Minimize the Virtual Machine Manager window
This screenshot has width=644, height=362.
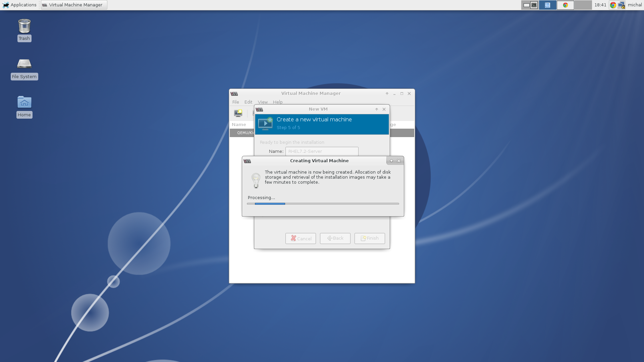pyautogui.click(x=394, y=94)
